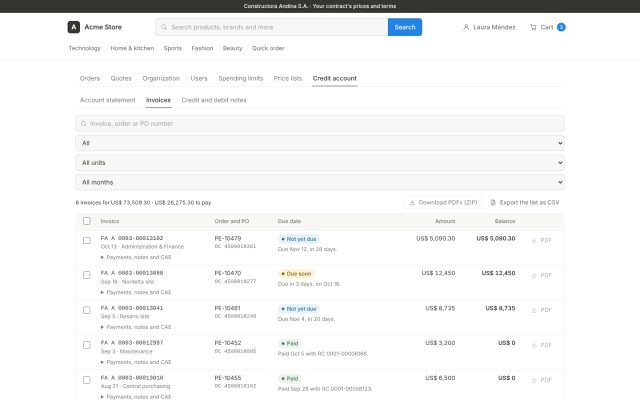Click order number PE-10470
The height and width of the screenshot is (400, 640).
[228, 273]
